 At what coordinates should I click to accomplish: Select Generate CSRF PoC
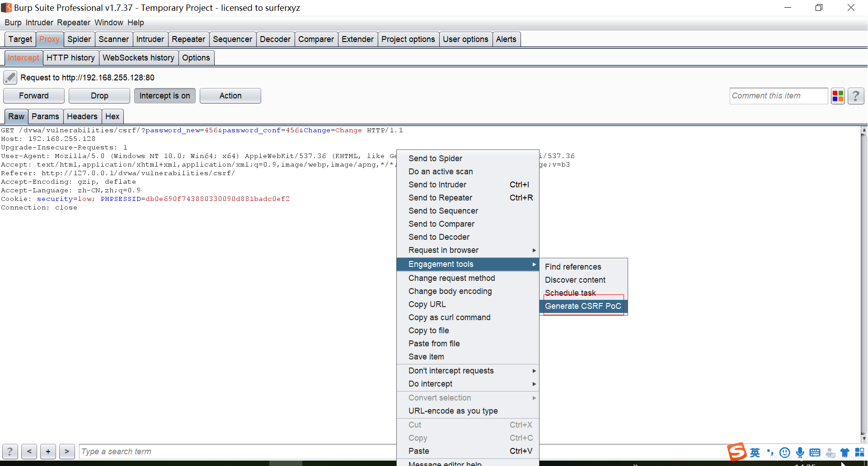pos(583,306)
